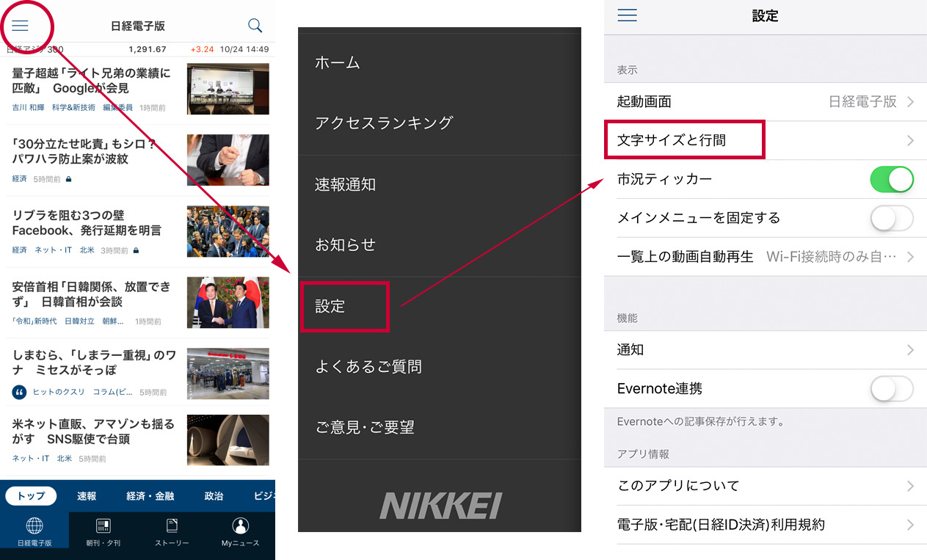Open hamburger menu in 日経電子版 header
This screenshot has height=560, width=927.
(x=21, y=26)
